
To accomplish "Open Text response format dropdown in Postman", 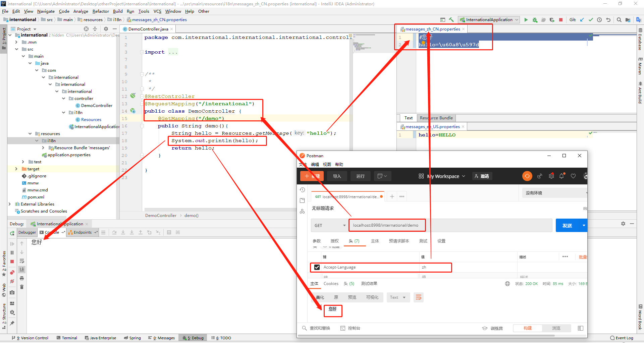I will [x=398, y=297].
